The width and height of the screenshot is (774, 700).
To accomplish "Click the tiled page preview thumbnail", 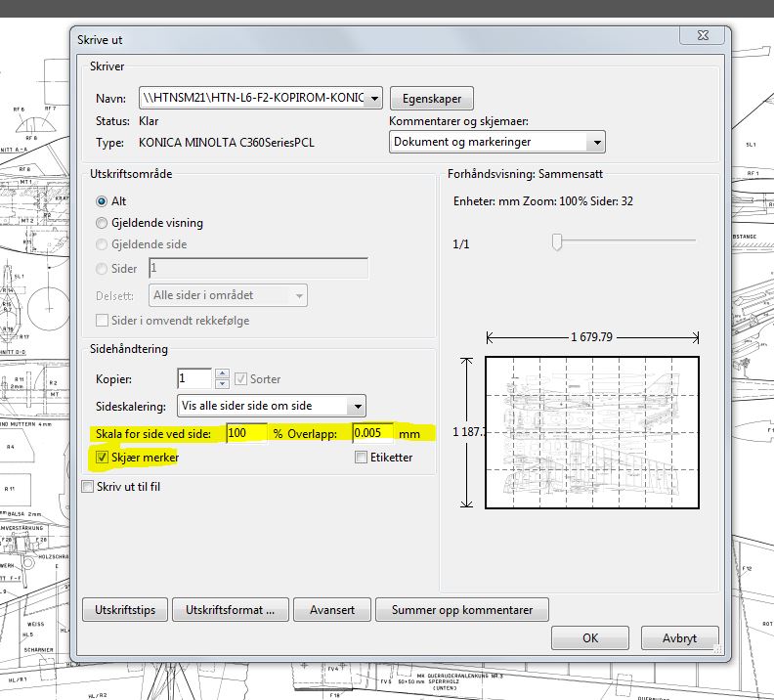I will click(592, 432).
